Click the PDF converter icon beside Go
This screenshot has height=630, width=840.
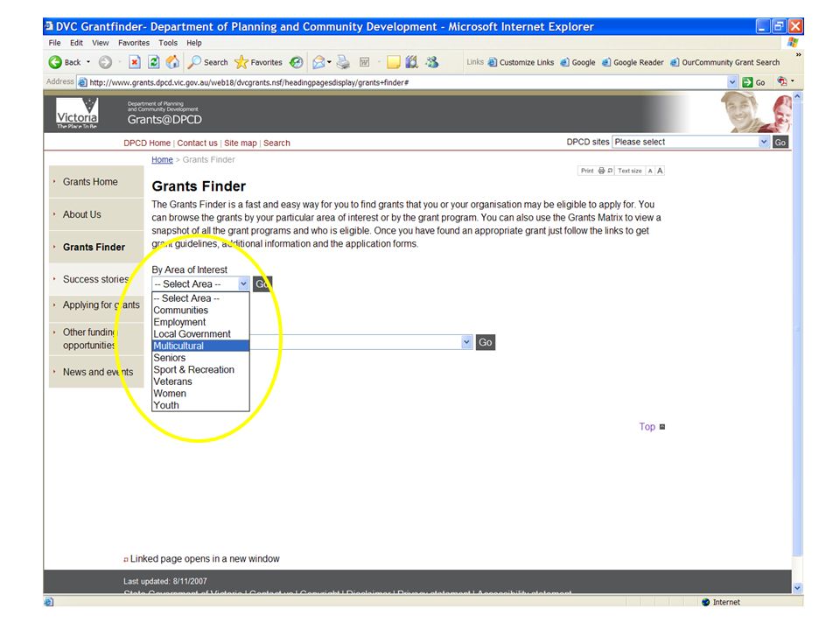point(782,81)
